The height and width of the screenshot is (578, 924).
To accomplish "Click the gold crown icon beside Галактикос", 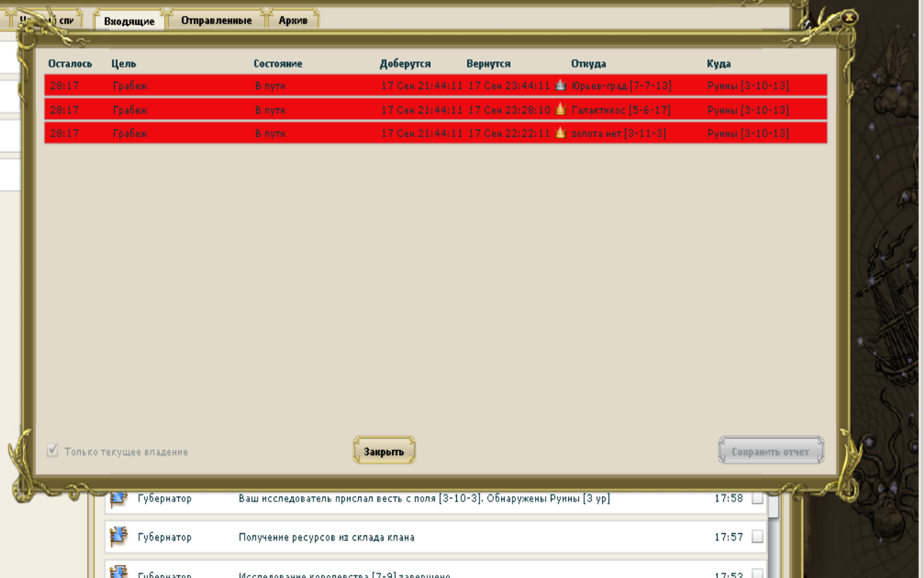I will (x=560, y=109).
